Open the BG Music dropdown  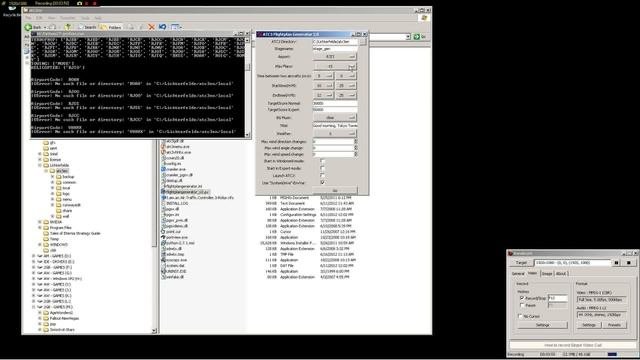pyautogui.click(x=334, y=118)
